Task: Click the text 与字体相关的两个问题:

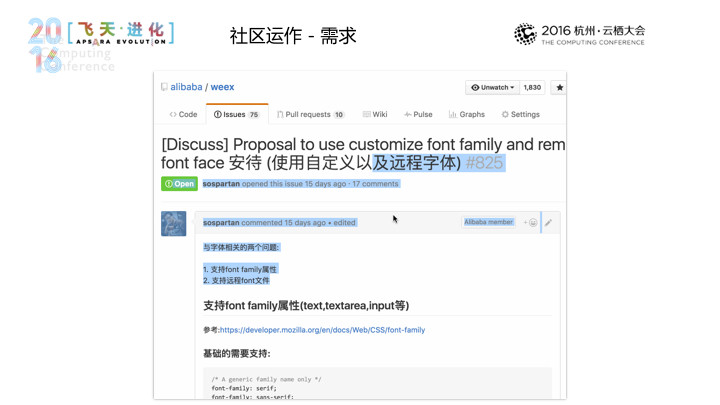Action: [241, 248]
